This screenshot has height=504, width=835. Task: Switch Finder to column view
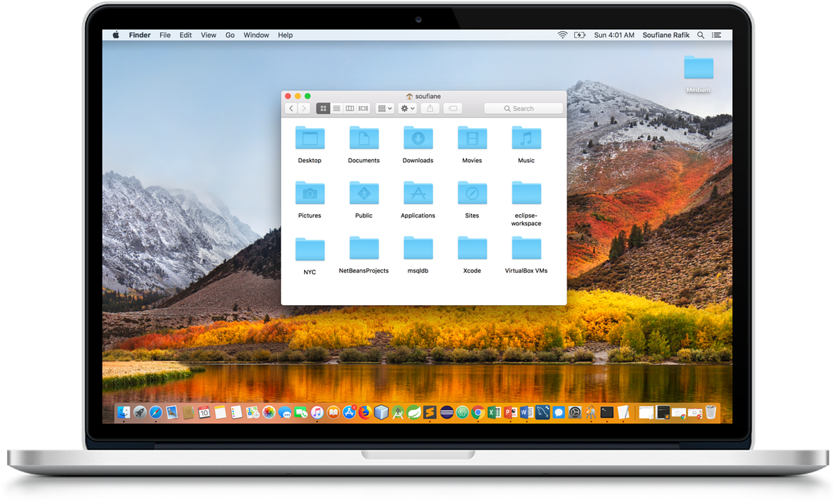[349, 108]
